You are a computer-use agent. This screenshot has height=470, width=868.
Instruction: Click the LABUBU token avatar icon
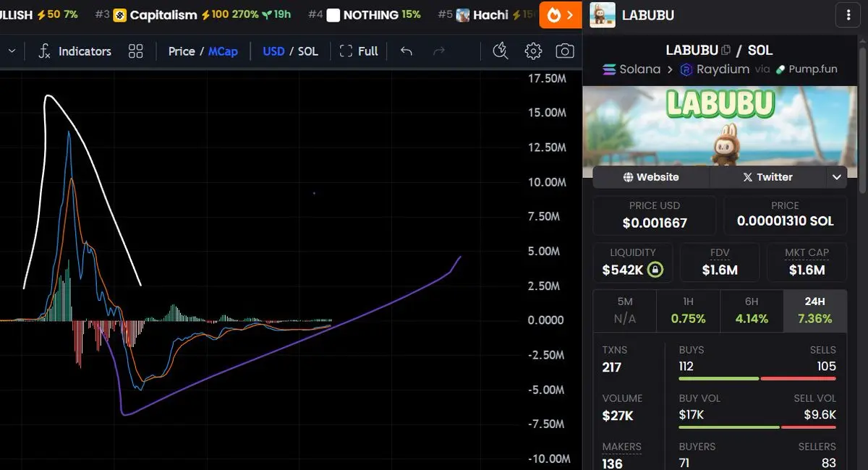tap(603, 14)
